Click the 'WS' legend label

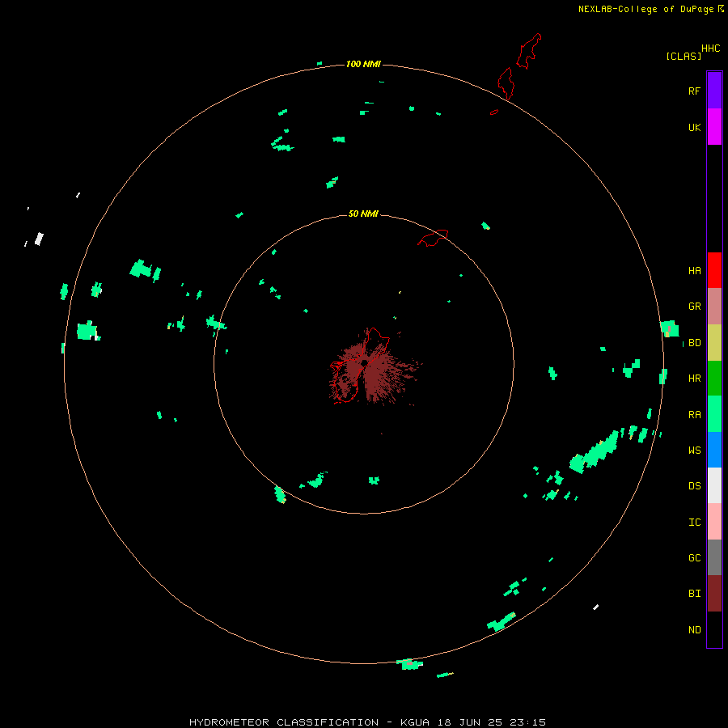tap(694, 451)
